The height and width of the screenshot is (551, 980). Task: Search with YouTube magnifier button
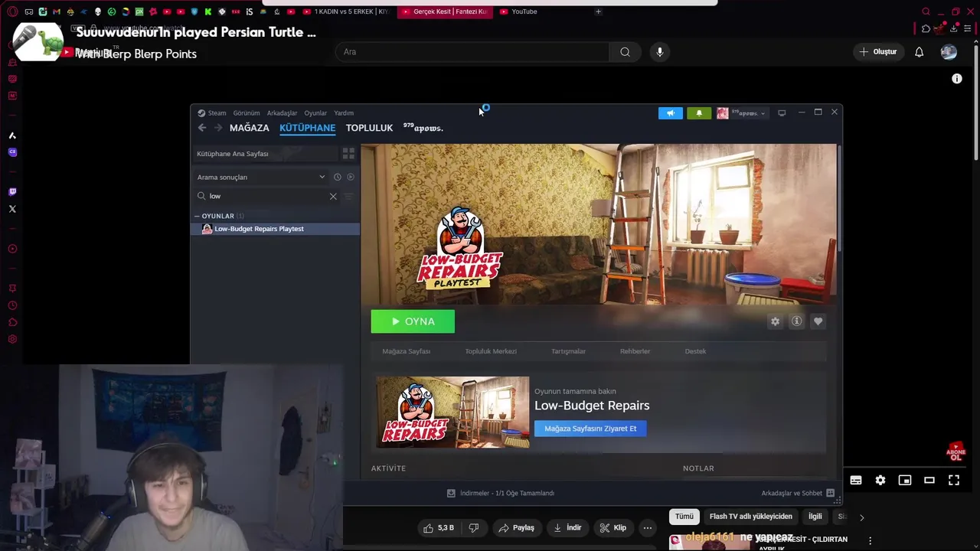pyautogui.click(x=625, y=52)
